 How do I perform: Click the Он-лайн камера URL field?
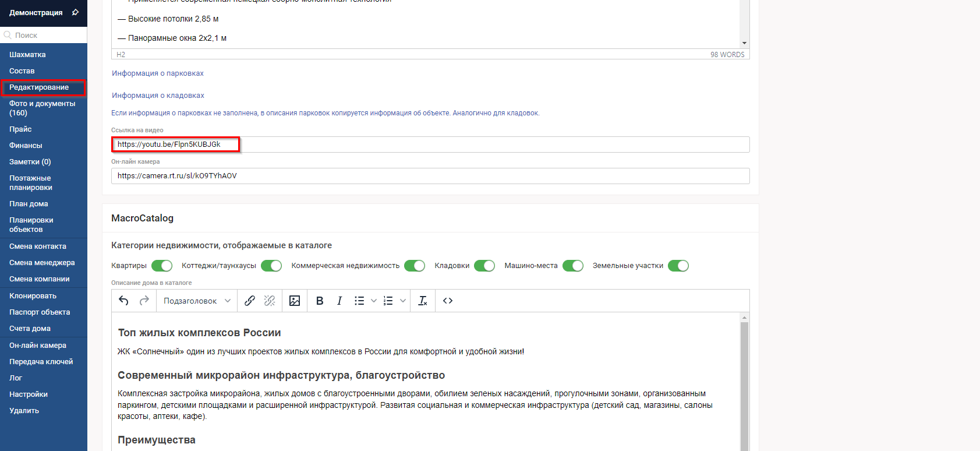point(430,176)
